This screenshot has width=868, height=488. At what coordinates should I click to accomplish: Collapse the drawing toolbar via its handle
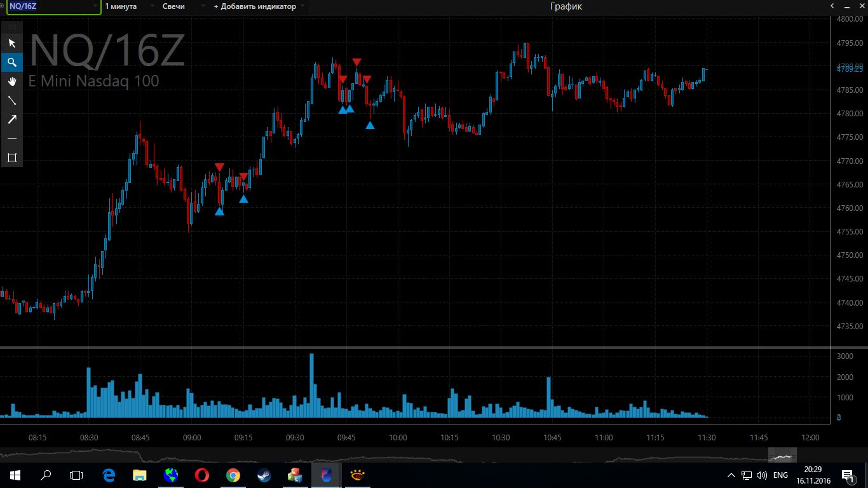point(11,27)
